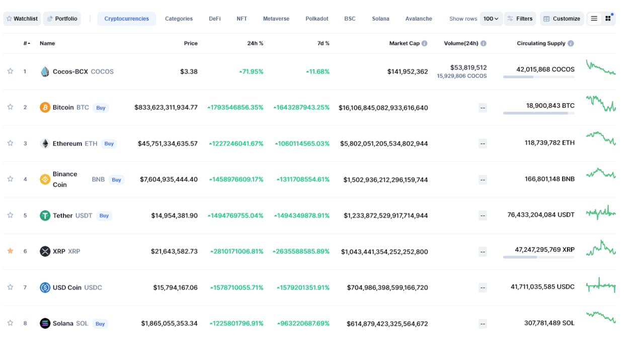Open USD Coin 7-day sparkline chart
Viewport: 644px width, 339px height.
pyautogui.click(x=601, y=285)
